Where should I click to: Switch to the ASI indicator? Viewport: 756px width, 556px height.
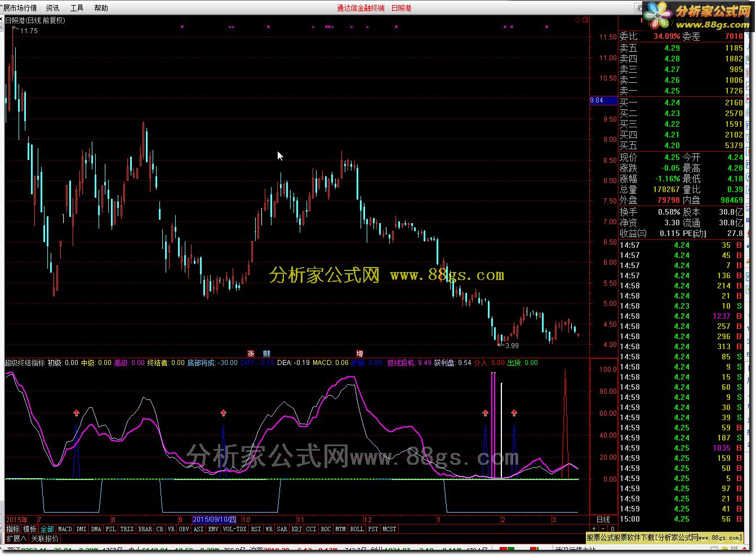(x=198, y=529)
